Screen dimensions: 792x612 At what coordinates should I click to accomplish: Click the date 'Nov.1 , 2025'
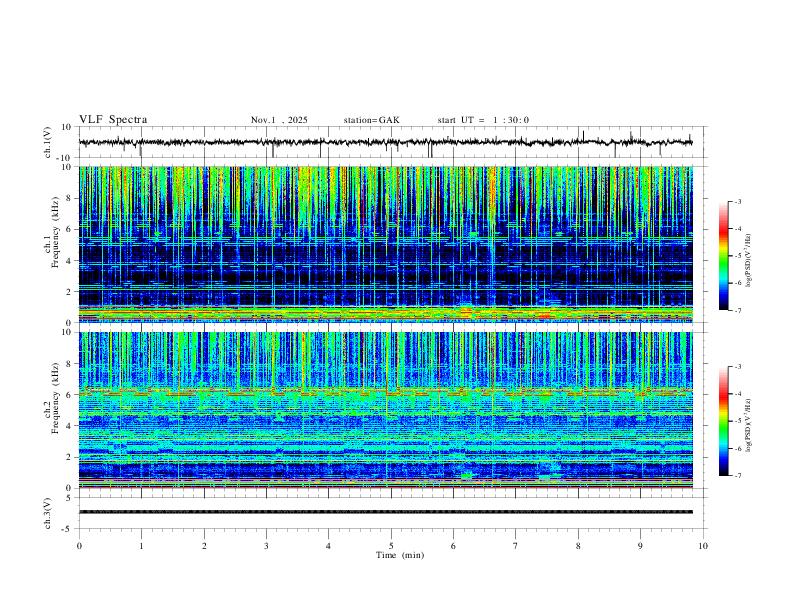coord(279,120)
